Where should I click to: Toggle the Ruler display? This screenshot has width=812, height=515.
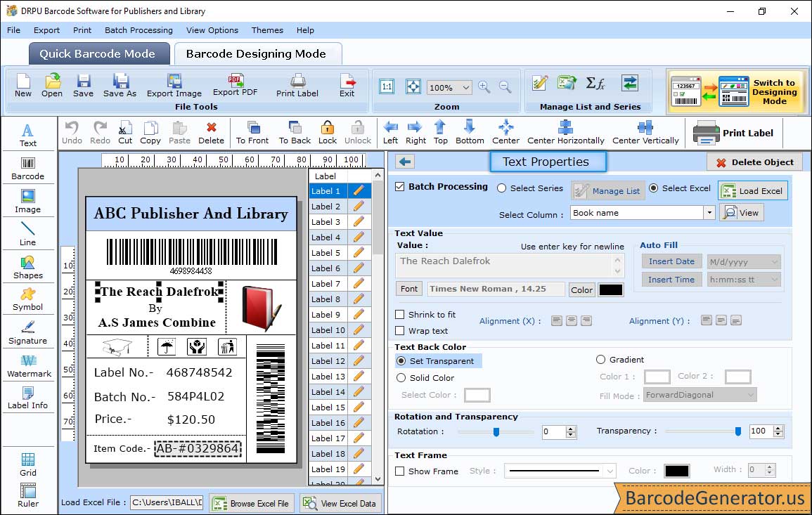coord(28,495)
